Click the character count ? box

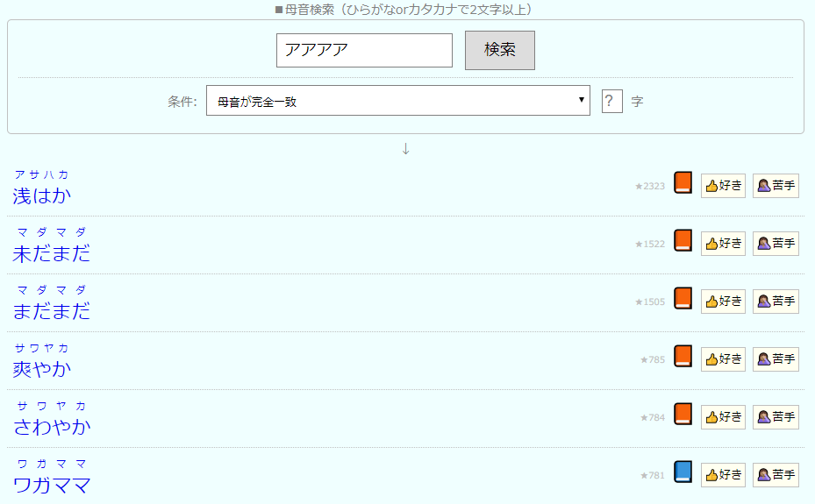[x=611, y=101]
